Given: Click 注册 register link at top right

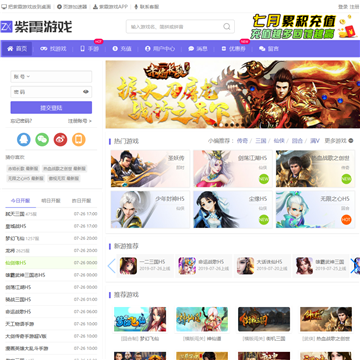Looking at the screenshot, I should (354, 7).
